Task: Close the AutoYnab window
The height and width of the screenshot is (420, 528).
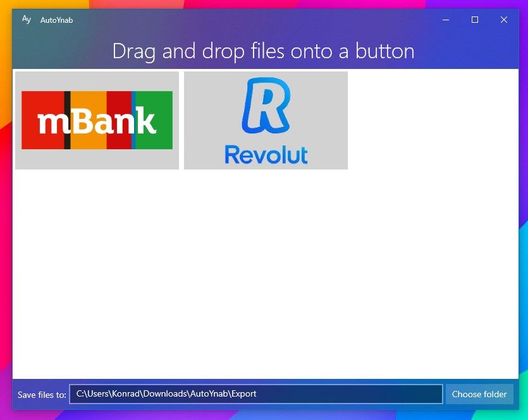Action: 504,20
